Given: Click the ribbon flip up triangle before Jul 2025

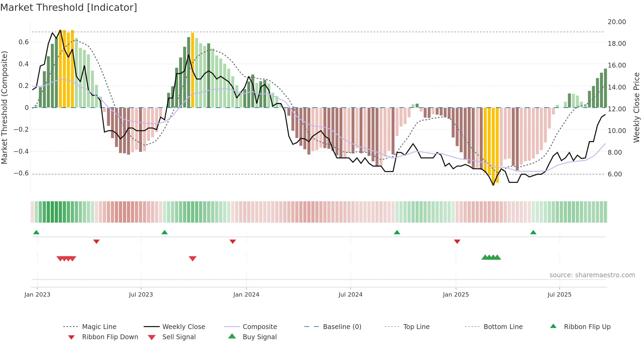Looking at the screenshot, I should click(533, 232).
